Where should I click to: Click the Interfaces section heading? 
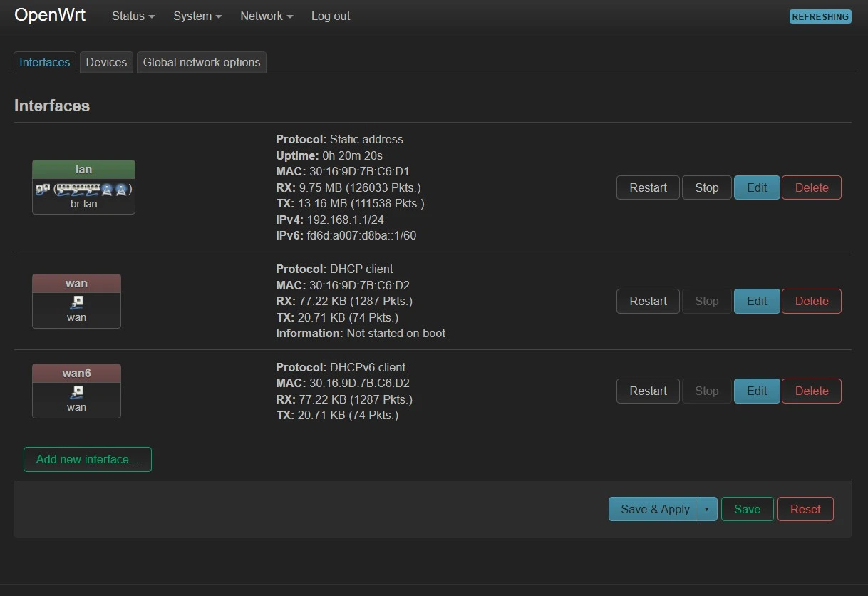pos(52,106)
